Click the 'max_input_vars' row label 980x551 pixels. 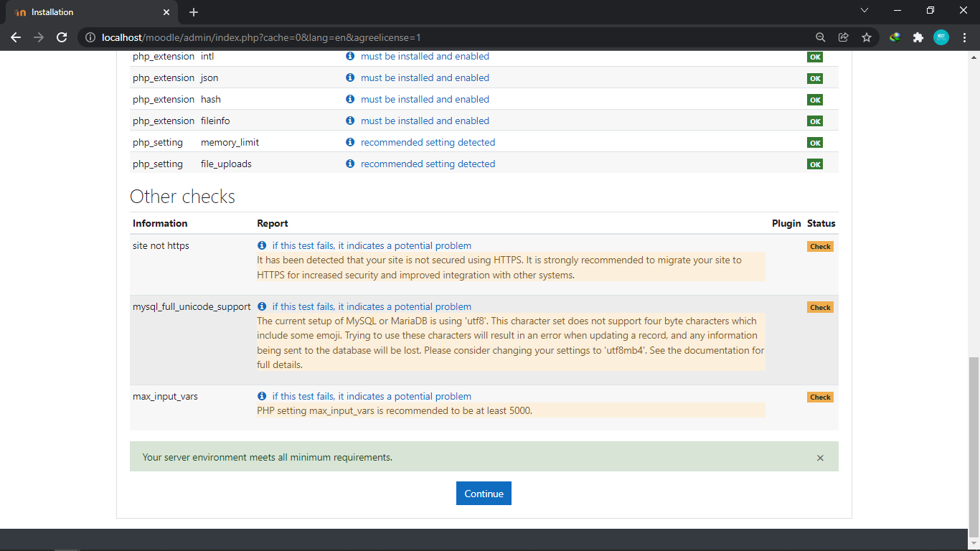[165, 396]
